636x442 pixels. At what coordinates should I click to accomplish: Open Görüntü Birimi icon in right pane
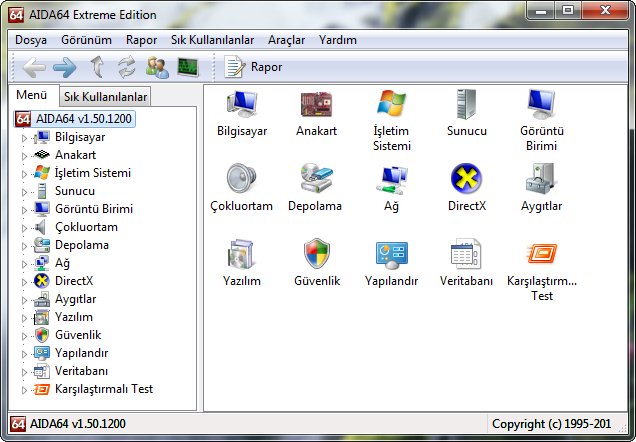pyautogui.click(x=541, y=104)
